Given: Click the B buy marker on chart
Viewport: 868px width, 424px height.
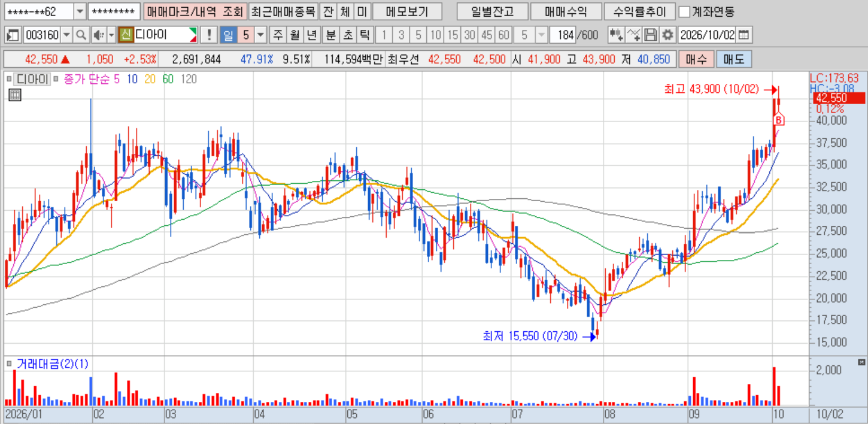Looking at the screenshot, I should (x=779, y=120).
